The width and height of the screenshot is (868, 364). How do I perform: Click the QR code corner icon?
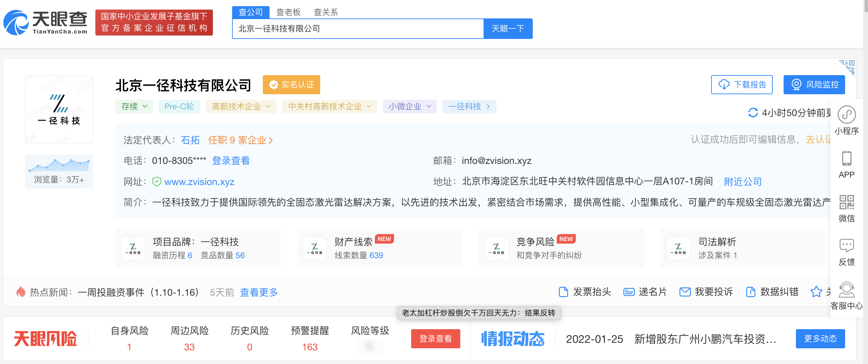847,68
